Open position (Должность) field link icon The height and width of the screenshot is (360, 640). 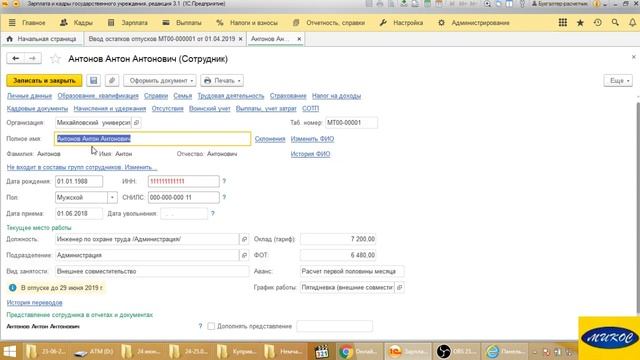(x=244, y=239)
